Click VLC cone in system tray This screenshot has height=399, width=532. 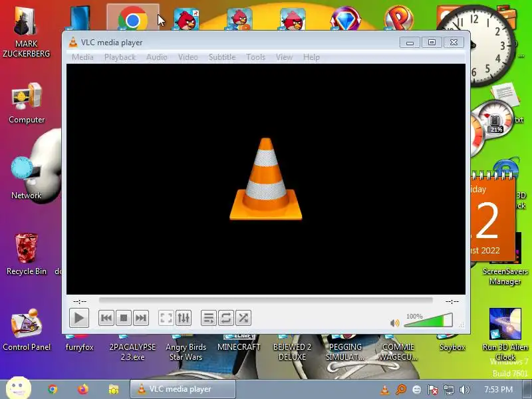[384, 390]
